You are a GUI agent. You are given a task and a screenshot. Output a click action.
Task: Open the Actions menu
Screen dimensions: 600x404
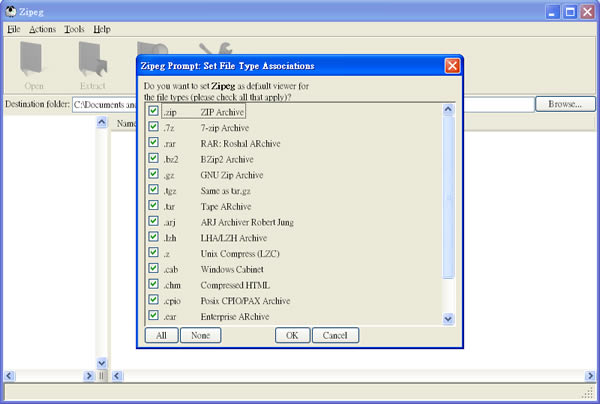(x=42, y=29)
